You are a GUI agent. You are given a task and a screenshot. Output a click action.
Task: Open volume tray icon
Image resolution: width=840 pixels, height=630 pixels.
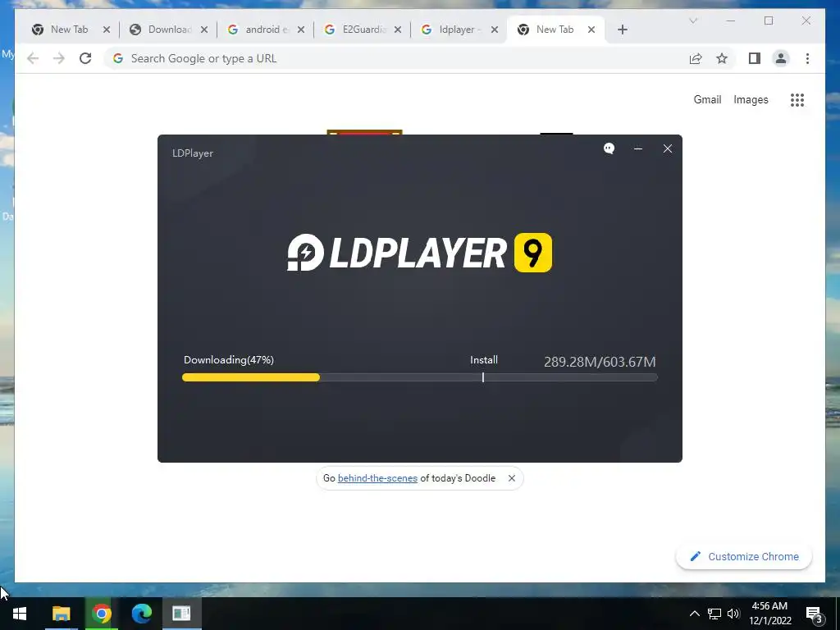[x=733, y=614]
